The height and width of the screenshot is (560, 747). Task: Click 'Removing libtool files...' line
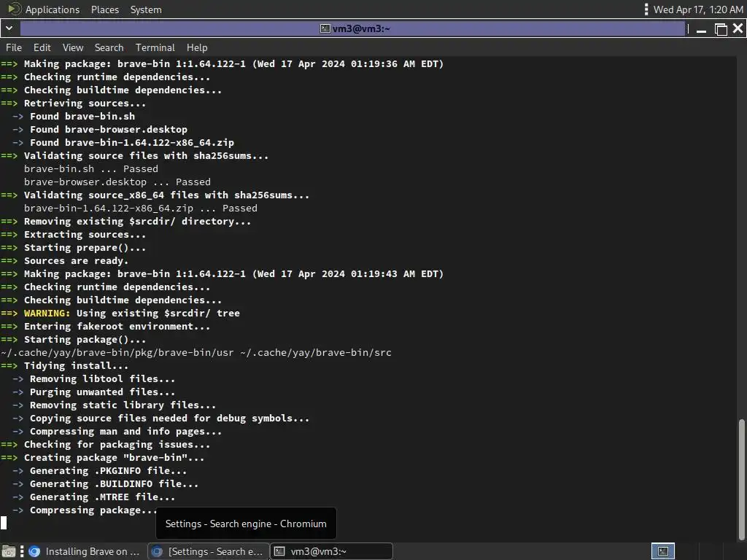click(102, 379)
